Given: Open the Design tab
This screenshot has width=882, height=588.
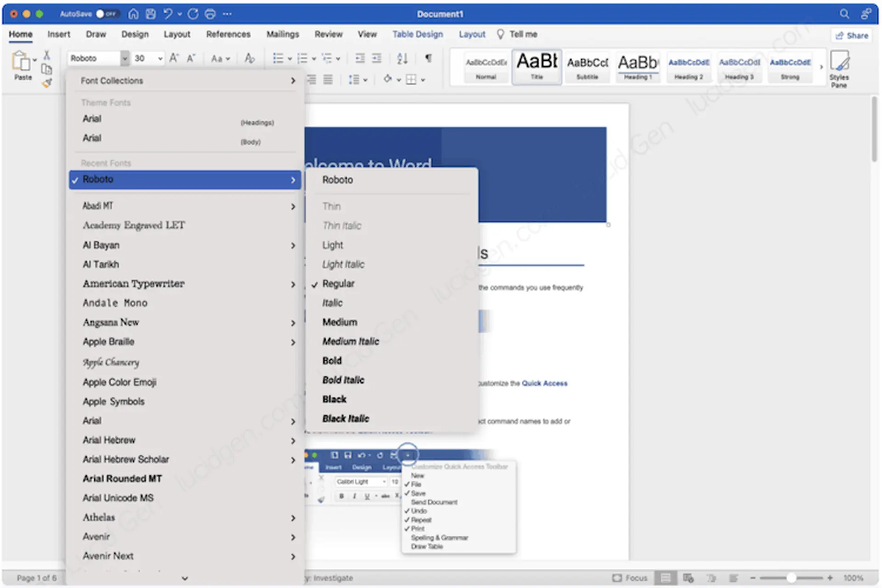Looking at the screenshot, I should (135, 34).
